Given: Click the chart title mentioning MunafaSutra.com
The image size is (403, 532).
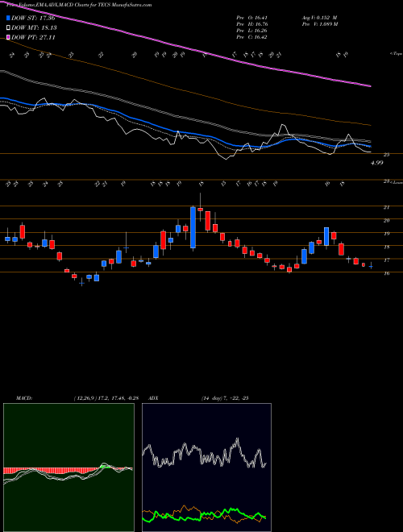Looking at the screenshot, I should coord(79,5).
